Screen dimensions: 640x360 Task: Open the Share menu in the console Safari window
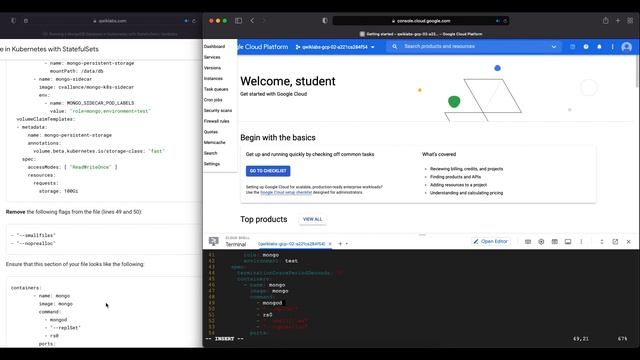tap(606, 20)
